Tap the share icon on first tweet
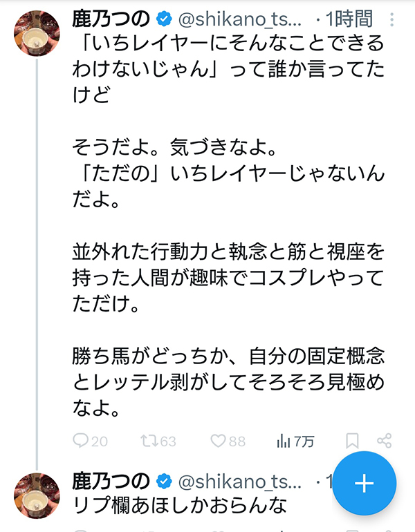Viewport: 415px width, 532px height. coord(385,441)
